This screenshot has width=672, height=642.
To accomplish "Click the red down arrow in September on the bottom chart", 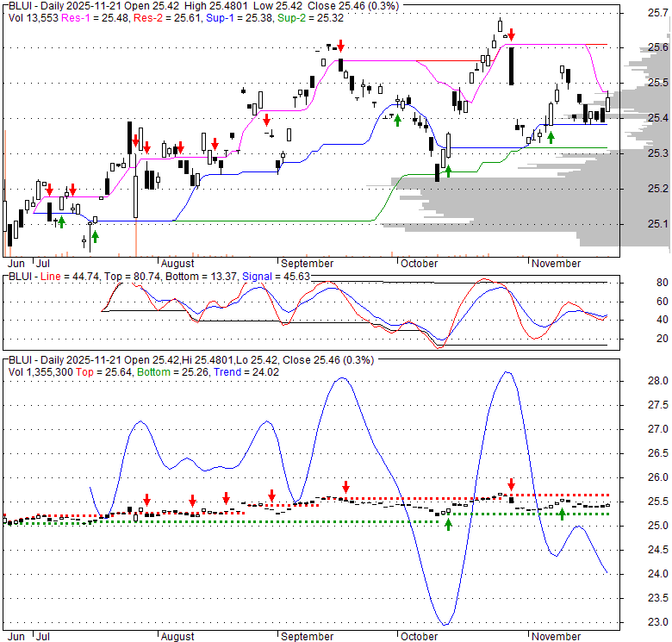I will [345, 486].
